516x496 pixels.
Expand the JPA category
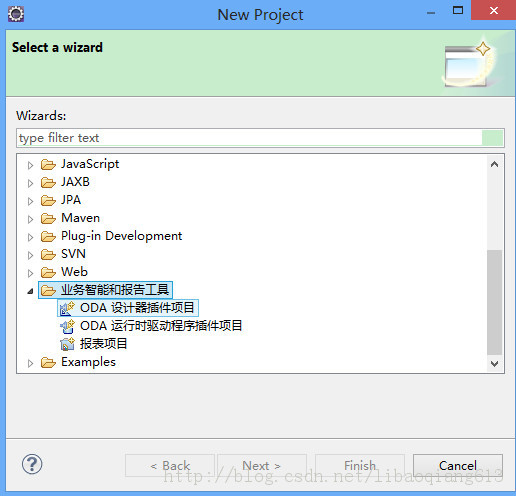[x=30, y=201]
